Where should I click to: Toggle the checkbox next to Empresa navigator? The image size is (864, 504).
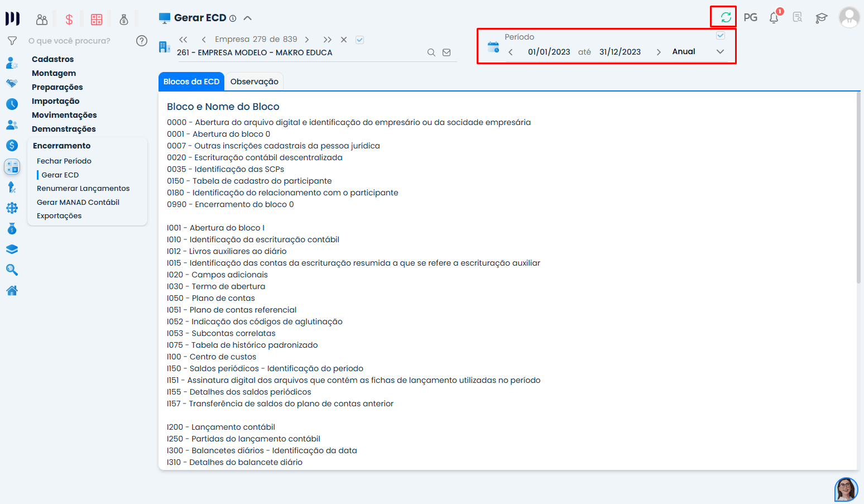360,40
